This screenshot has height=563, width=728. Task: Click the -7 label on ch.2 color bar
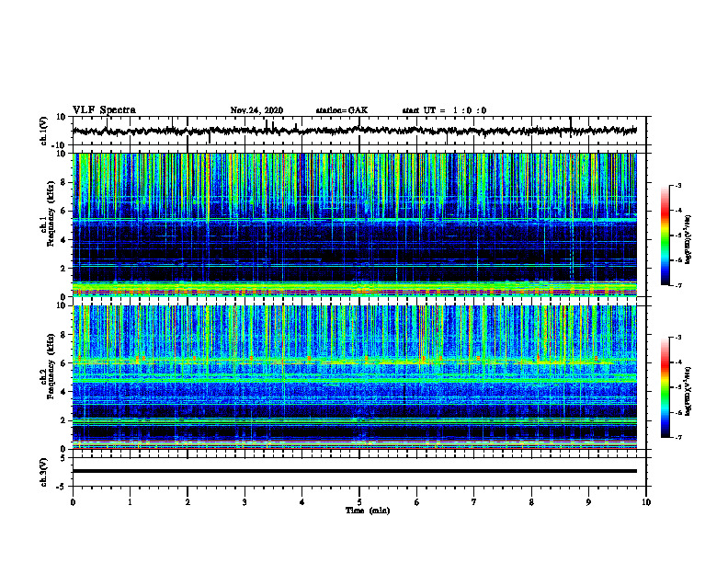click(x=678, y=438)
